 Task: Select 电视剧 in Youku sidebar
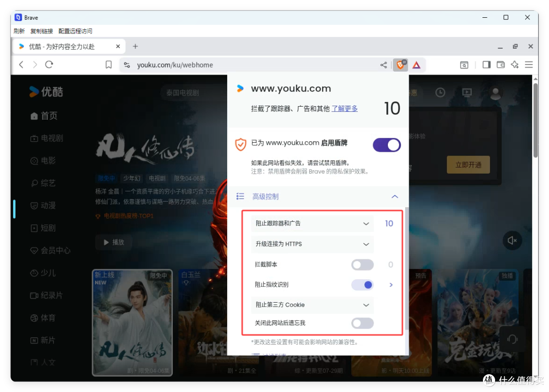click(47, 138)
